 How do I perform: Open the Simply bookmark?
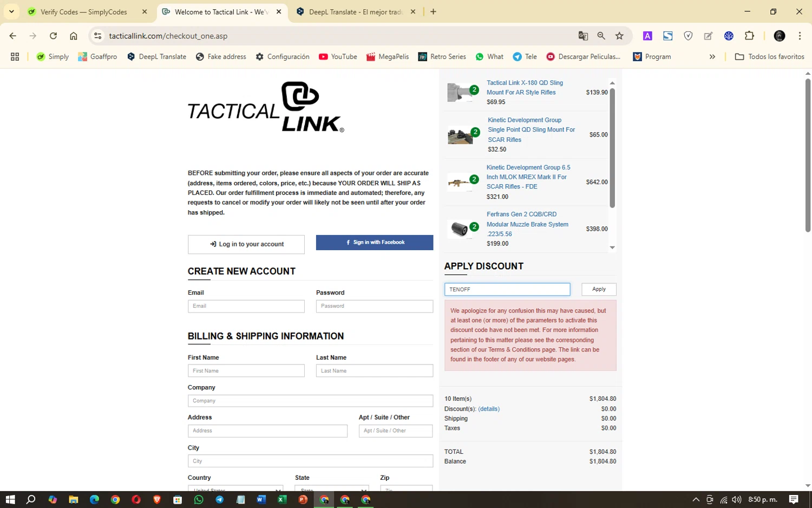point(53,56)
